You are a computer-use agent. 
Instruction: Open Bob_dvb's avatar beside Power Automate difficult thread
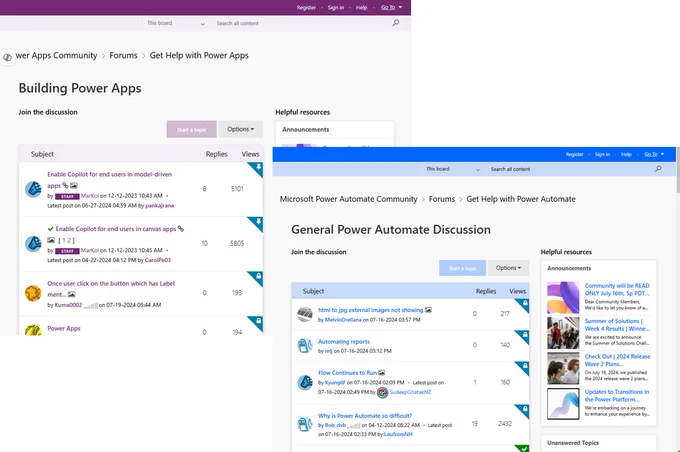305,424
